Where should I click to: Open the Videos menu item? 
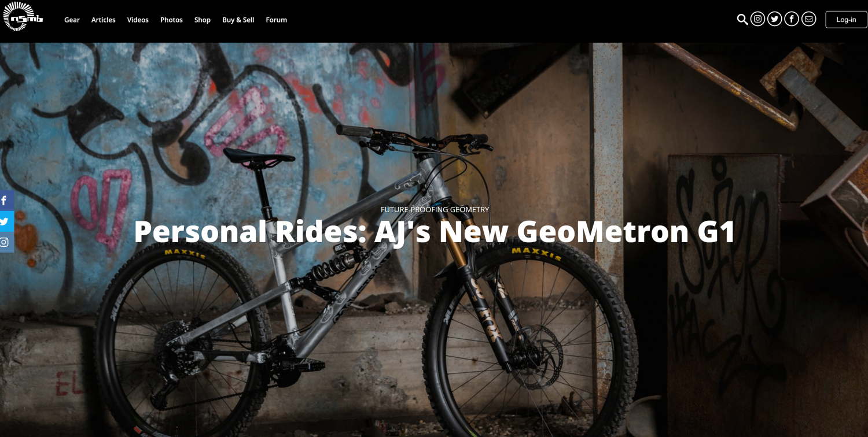coord(138,20)
